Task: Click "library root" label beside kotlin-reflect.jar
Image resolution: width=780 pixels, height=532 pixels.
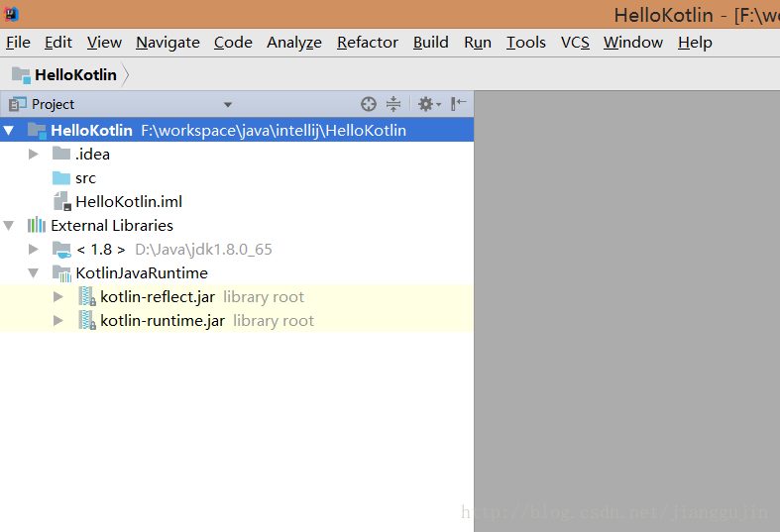Action: pyautogui.click(x=264, y=297)
